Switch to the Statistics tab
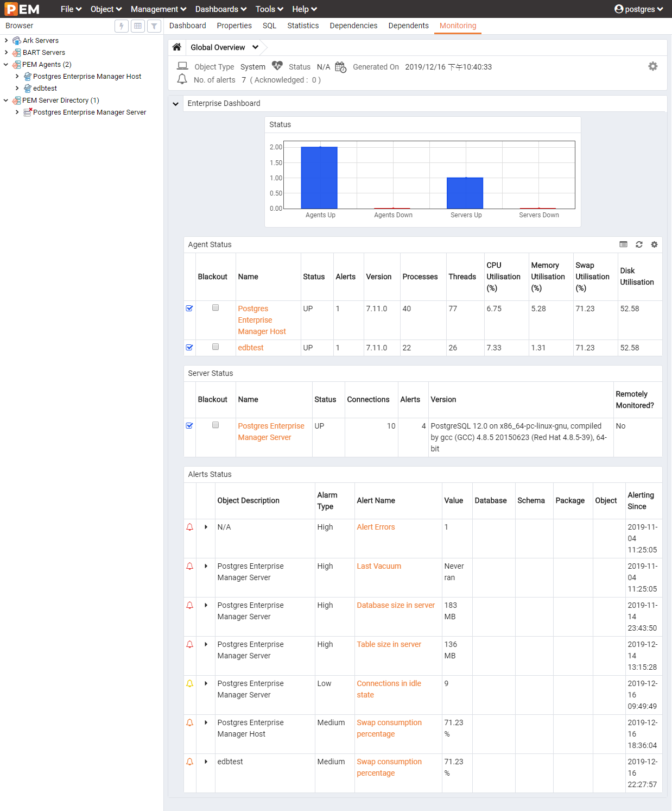Viewport: 672px width, 811px height. click(303, 26)
